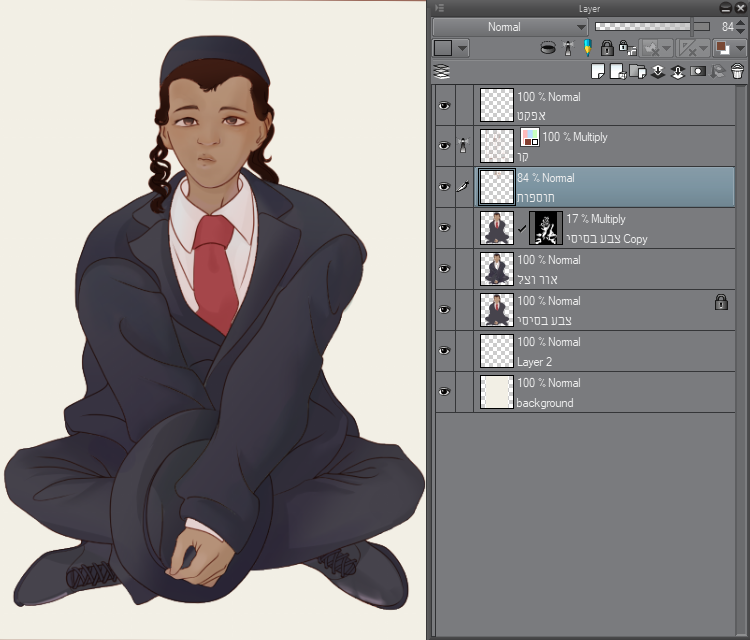This screenshot has height=640, width=750.
Task: Select the mask thumbnail on Copy layer
Action: coord(544,228)
